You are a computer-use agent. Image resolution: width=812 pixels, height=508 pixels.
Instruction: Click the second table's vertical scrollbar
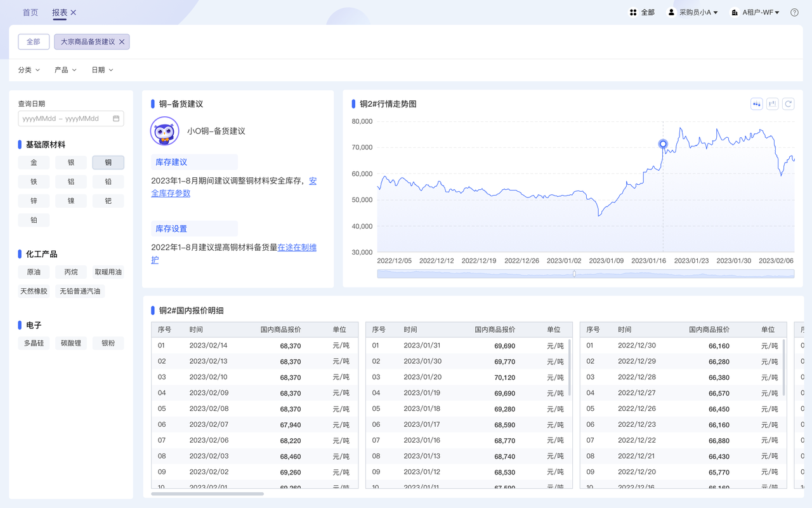[569, 367]
